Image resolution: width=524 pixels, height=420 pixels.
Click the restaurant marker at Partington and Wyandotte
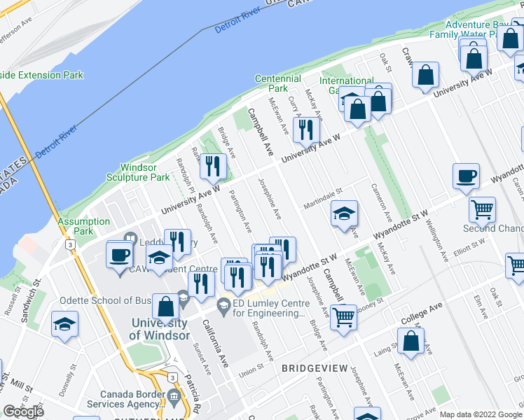238,278
